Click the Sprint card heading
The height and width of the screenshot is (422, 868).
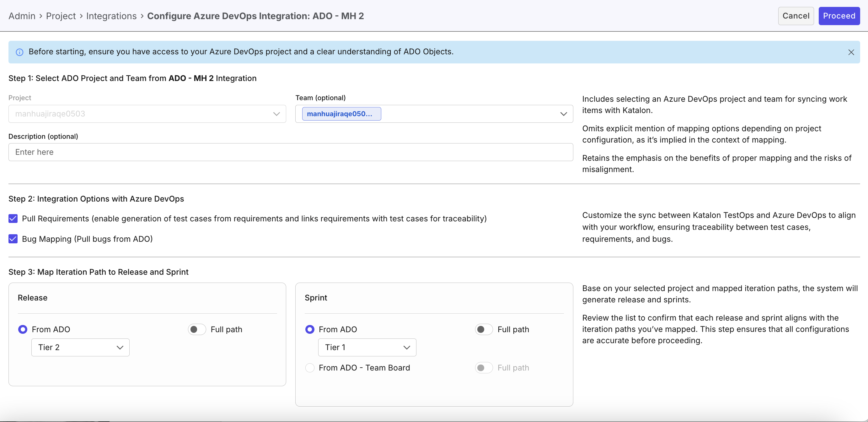click(x=316, y=298)
